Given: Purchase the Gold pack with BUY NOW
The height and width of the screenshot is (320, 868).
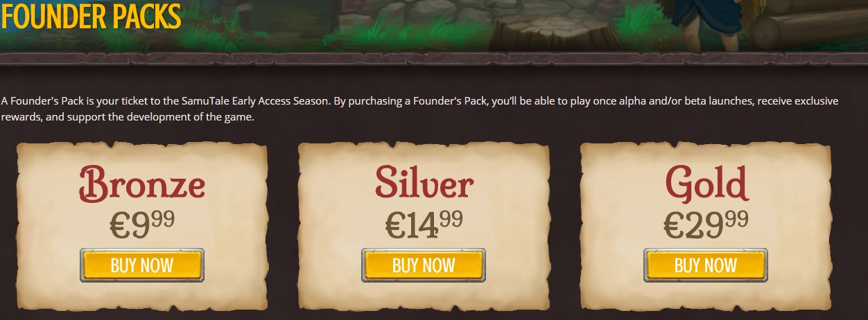Looking at the screenshot, I should 706,265.
